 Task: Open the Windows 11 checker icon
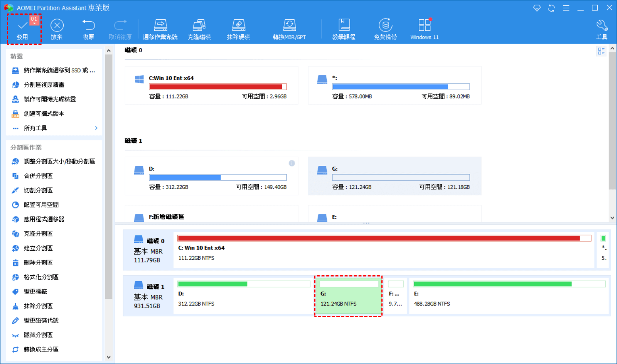(424, 29)
